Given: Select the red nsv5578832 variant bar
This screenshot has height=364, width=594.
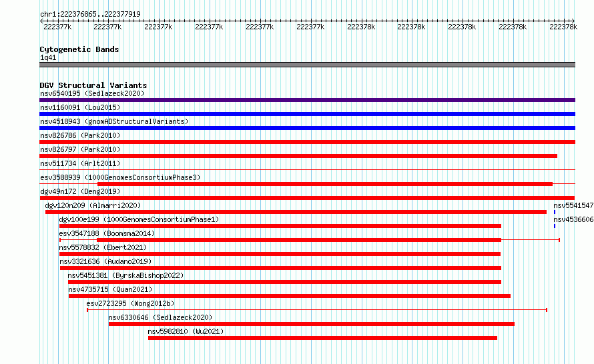Looking at the screenshot, I should (280, 254).
